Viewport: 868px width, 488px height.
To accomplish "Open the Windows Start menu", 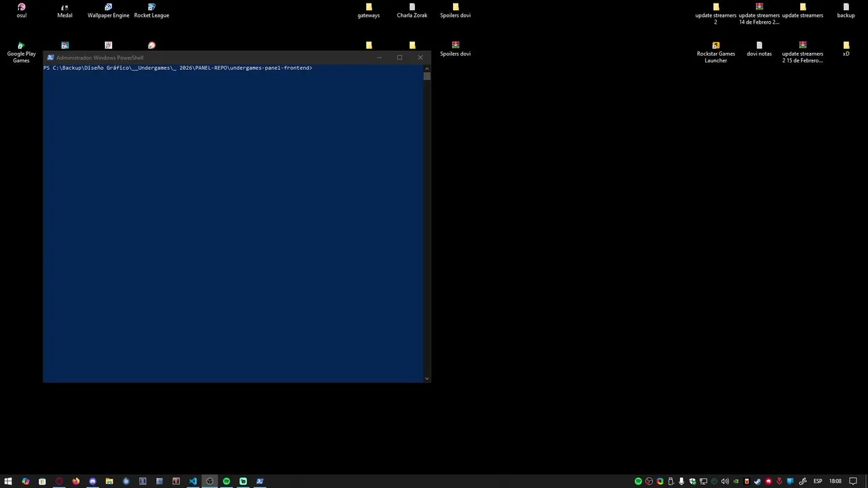I will click(8, 481).
